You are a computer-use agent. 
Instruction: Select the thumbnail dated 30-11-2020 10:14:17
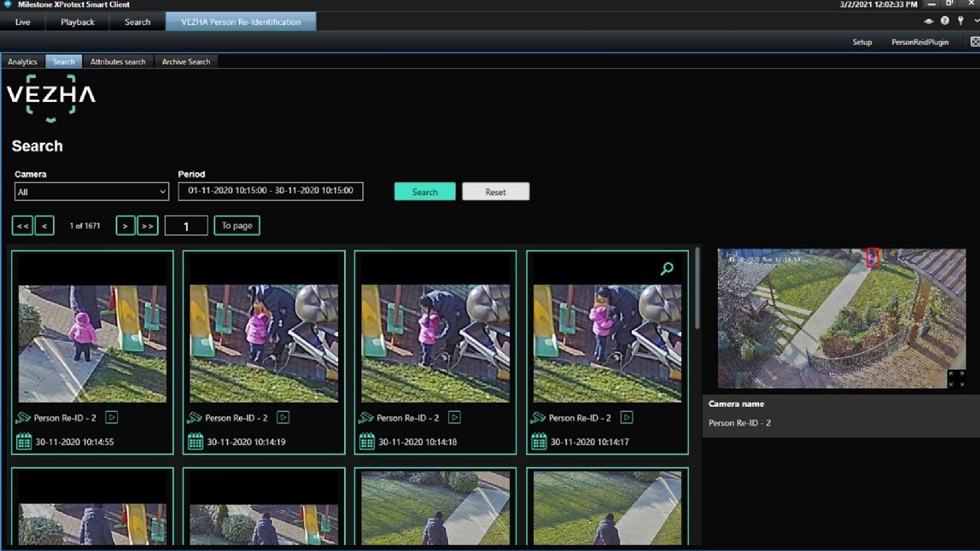point(607,343)
